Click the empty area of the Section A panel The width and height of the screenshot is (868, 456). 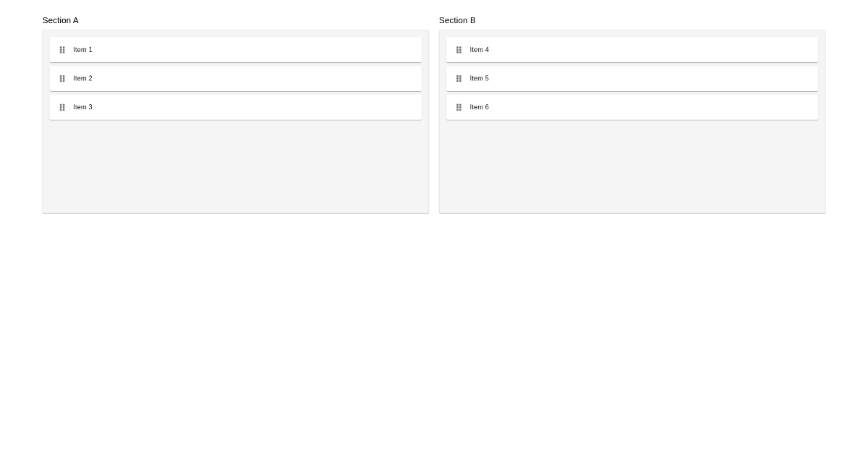point(235,166)
